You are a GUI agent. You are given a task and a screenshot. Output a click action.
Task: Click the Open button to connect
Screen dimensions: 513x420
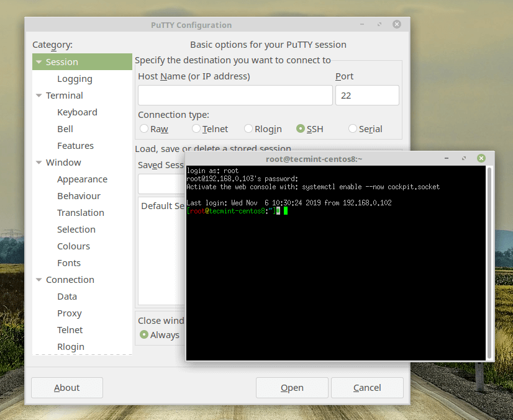coord(292,387)
